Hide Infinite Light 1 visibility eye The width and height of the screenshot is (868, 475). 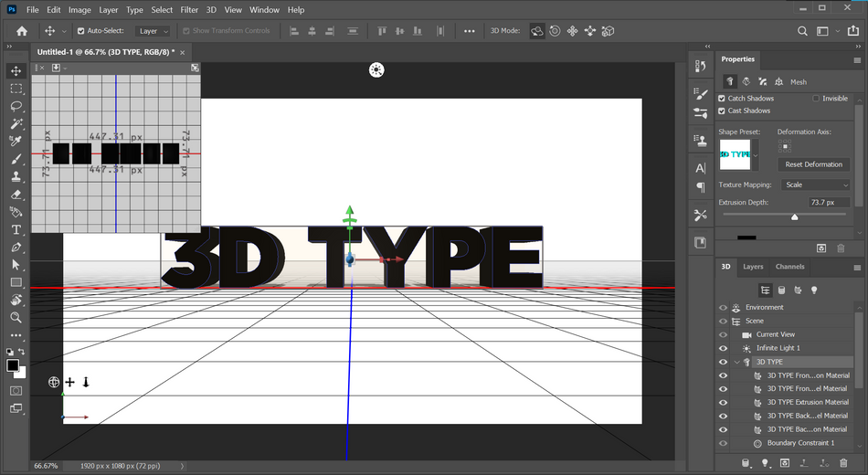[723, 348]
